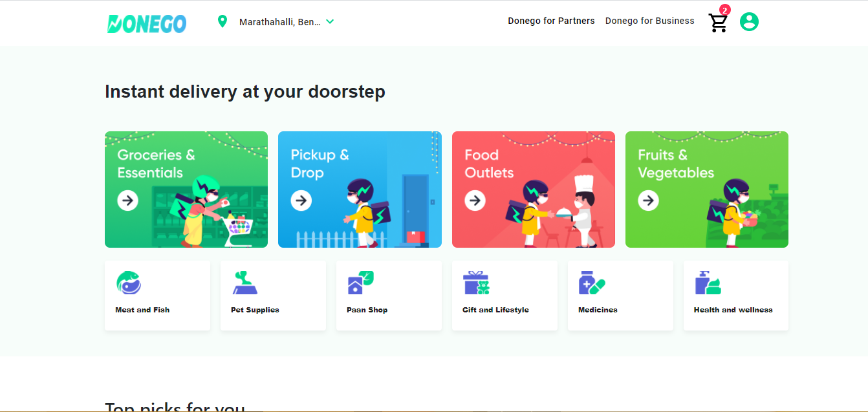
Task: Open the Pickup & Drop card
Action: tap(360, 190)
